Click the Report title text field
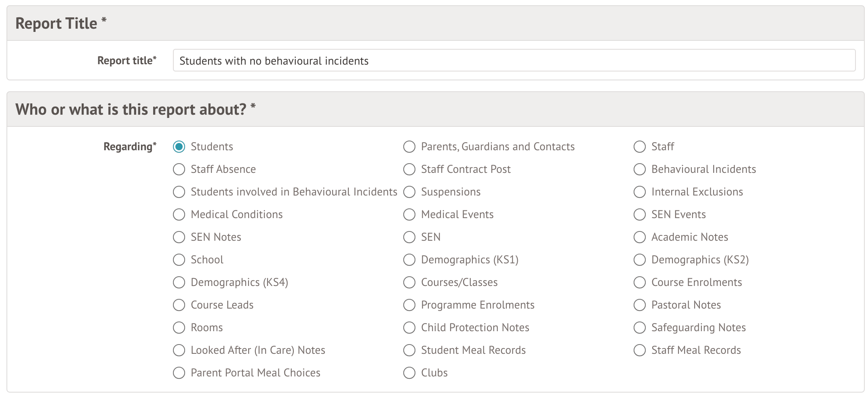Viewport: 868px width, 395px height. point(514,61)
